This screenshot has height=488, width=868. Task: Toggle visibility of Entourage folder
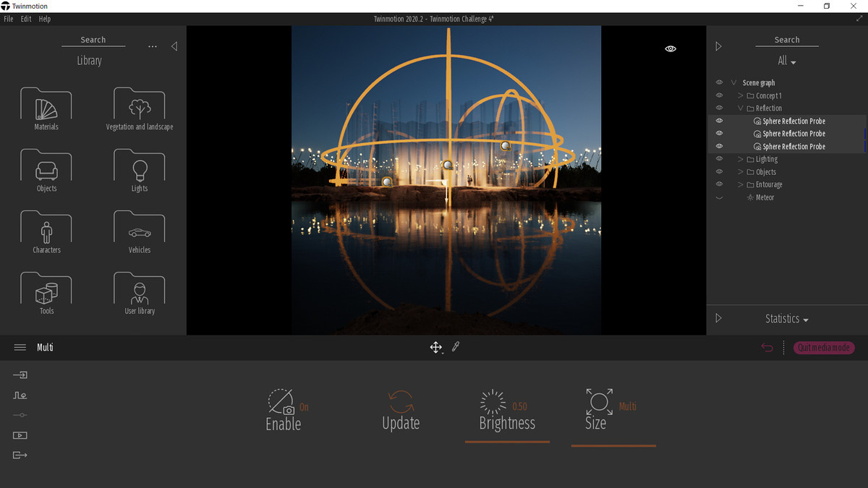click(x=719, y=184)
